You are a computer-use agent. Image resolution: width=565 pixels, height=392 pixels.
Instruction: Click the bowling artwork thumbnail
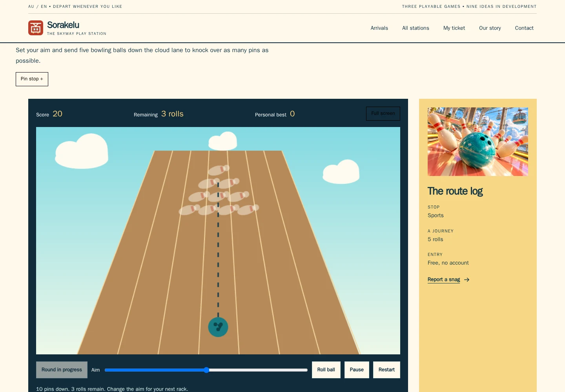[478, 142]
